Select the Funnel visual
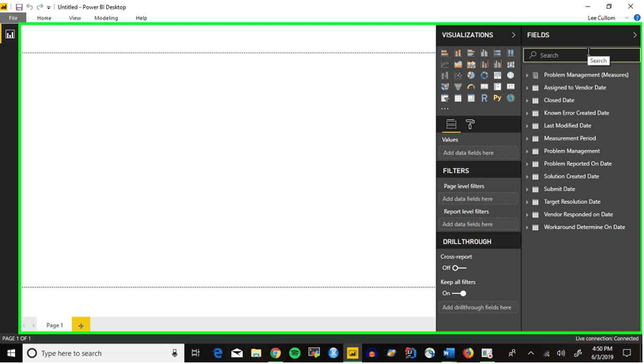Screen dimensions: 644x364 point(458,87)
